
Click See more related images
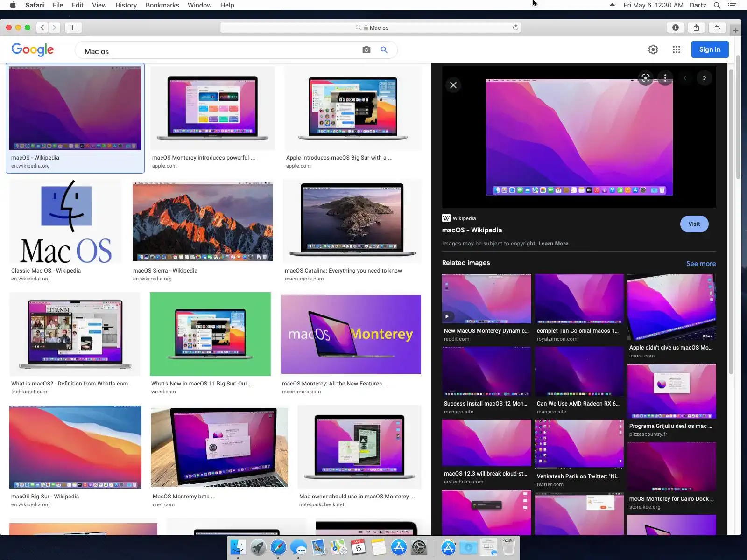point(701,264)
